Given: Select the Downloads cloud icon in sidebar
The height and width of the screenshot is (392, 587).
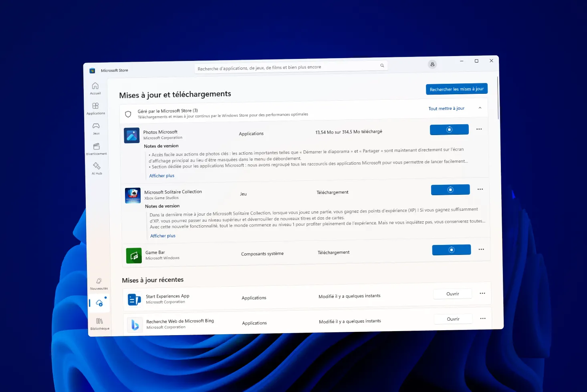Looking at the screenshot, I should click(x=99, y=303).
